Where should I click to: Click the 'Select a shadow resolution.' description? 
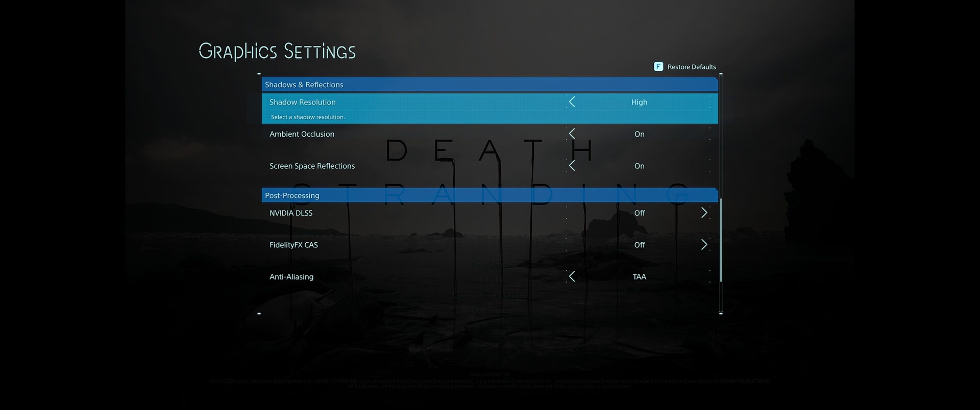308,117
